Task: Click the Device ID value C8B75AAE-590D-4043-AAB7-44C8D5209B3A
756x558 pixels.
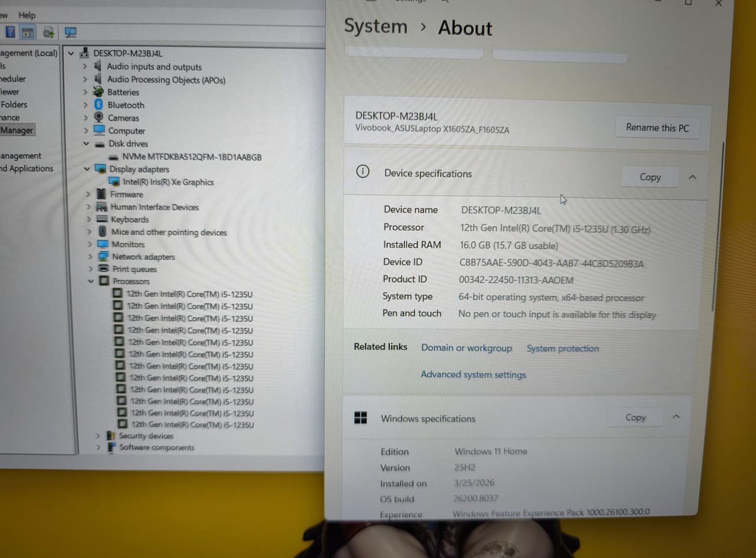Action: point(552,263)
